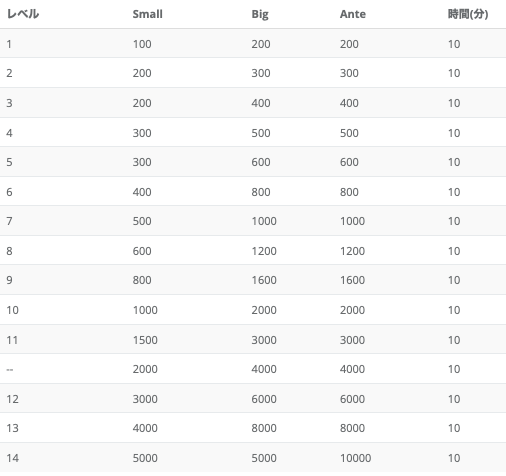The height and width of the screenshot is (476, 506).
Task: Click Big blind 300 in level 2
Action: pyautogui.click(x=261, y=73)
